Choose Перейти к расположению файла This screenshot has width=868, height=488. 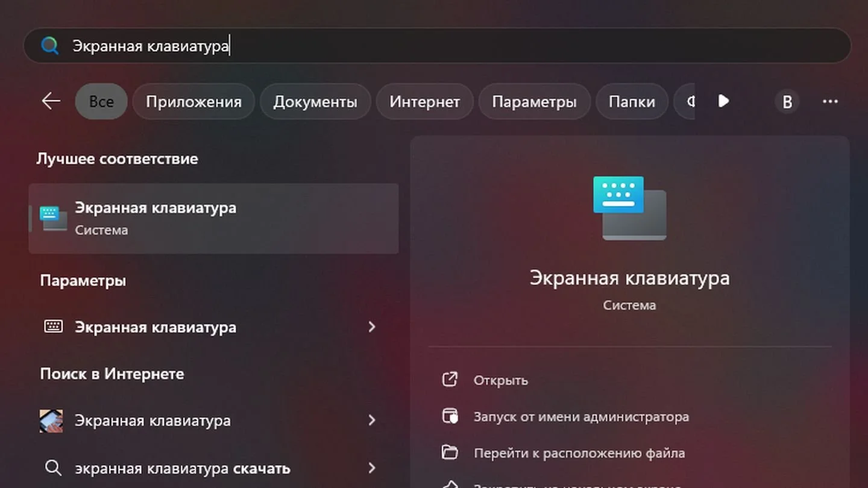(x=579, y=453)
